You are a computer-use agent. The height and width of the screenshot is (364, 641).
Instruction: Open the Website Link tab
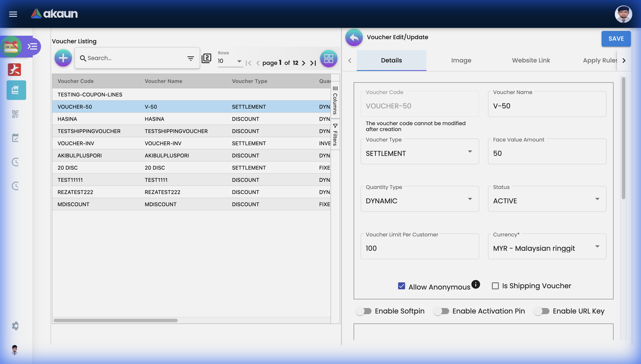click(x=531, y=60)
